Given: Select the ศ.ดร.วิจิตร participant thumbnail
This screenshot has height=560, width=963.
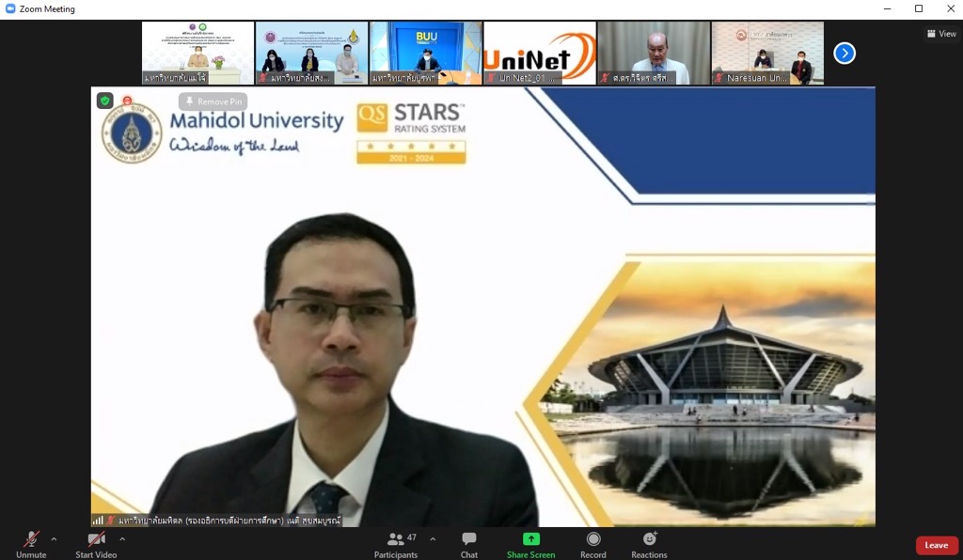Looking at the screenshot, I should tap(655, 53).
